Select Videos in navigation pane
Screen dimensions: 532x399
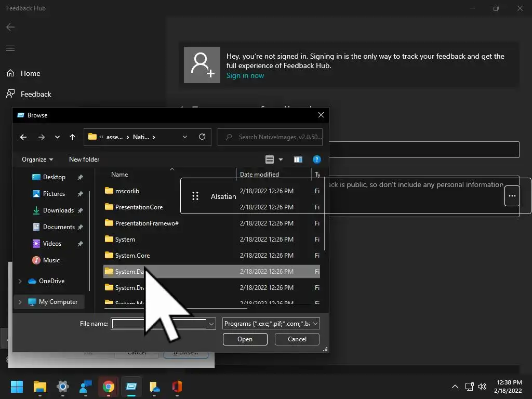(x=52, y=244)
